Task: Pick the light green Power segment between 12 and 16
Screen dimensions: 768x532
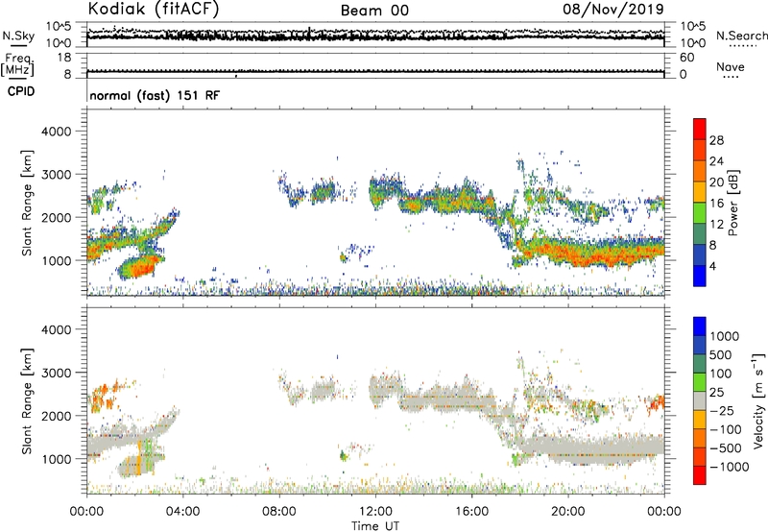Action: [x=700, y=213]
